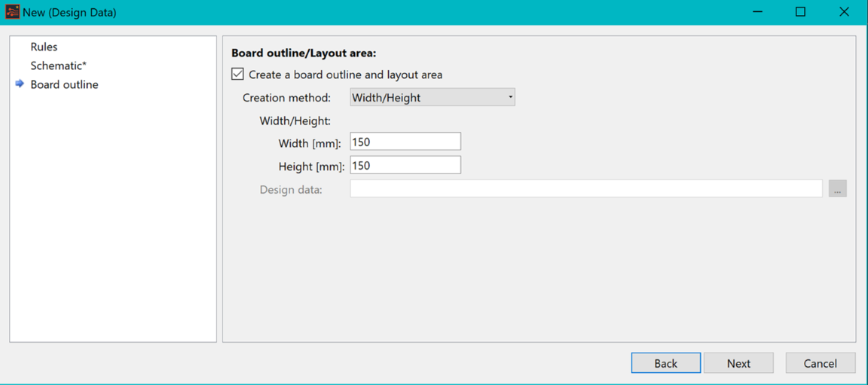Minimize the New (Design Data) window
Screen dimensions: 868x385
(x=756, y=12)
